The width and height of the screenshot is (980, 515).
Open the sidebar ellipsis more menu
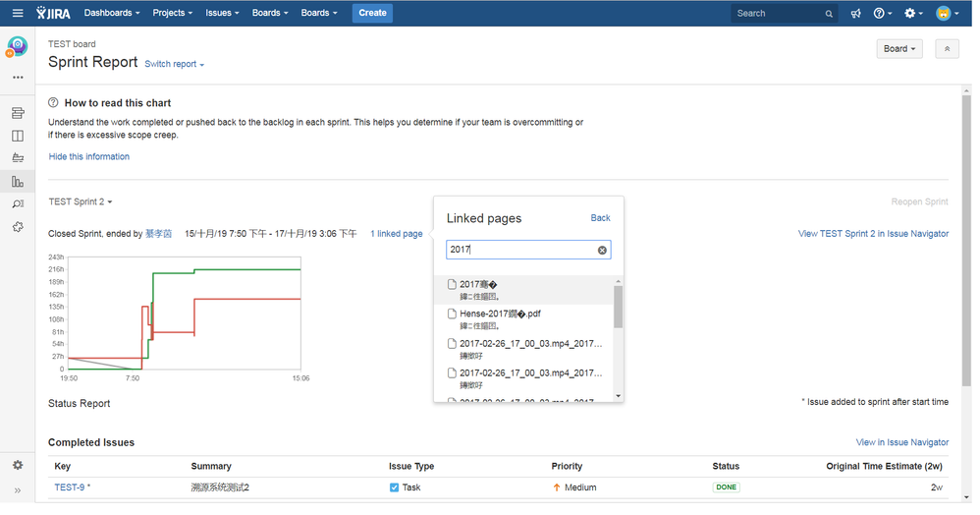(18, 78)
